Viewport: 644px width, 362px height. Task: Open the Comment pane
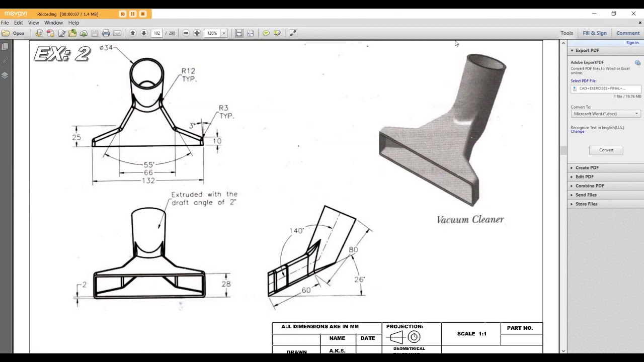click(x=628, y=33)
